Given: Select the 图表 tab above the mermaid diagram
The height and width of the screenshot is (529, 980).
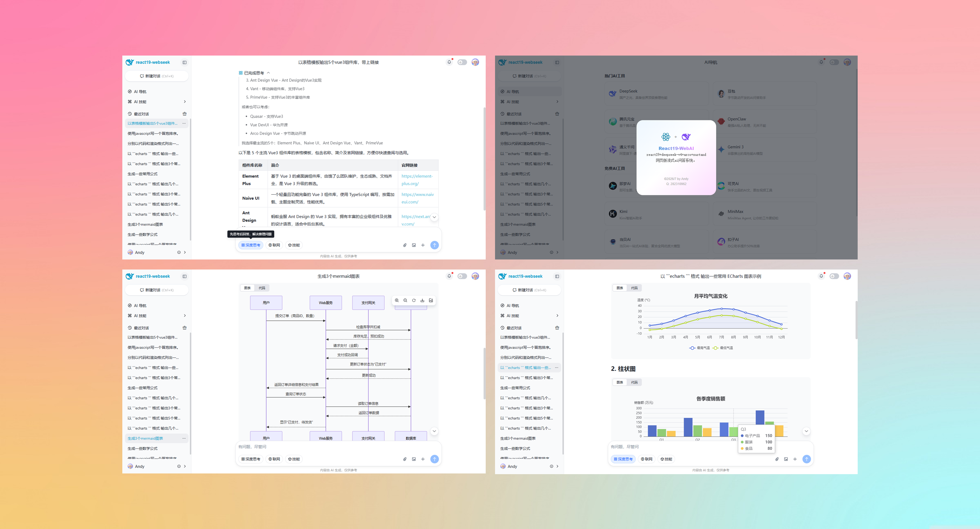Looking at the screenshot, I should click(247, 288).
